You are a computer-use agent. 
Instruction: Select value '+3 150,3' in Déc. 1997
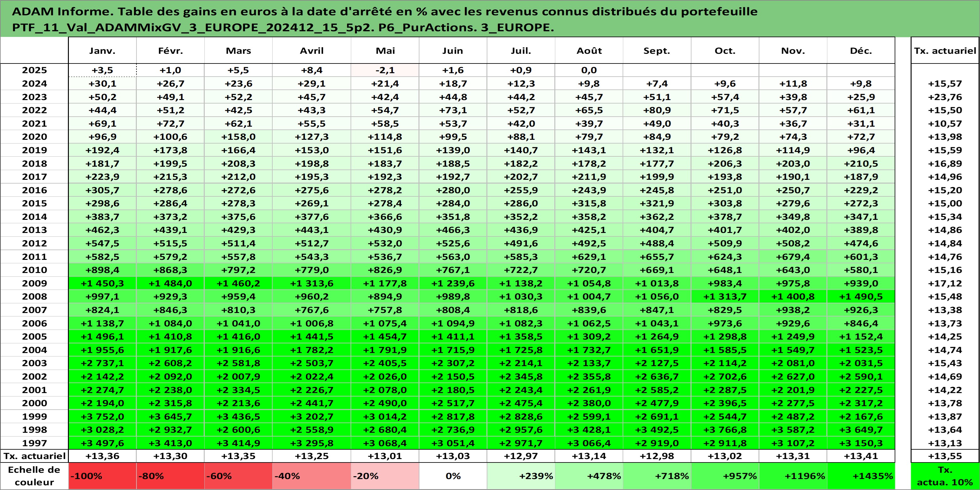click(x=861, y=443)
